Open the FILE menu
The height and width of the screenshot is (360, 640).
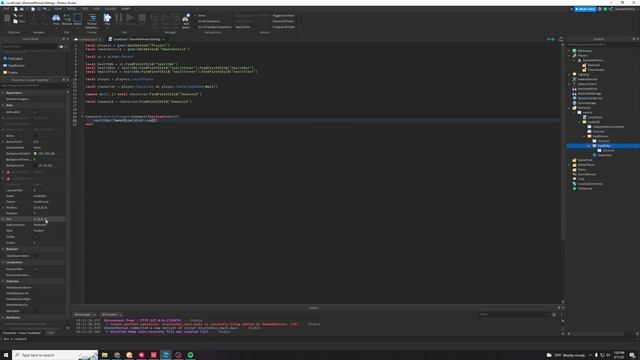tap(7, 9)
